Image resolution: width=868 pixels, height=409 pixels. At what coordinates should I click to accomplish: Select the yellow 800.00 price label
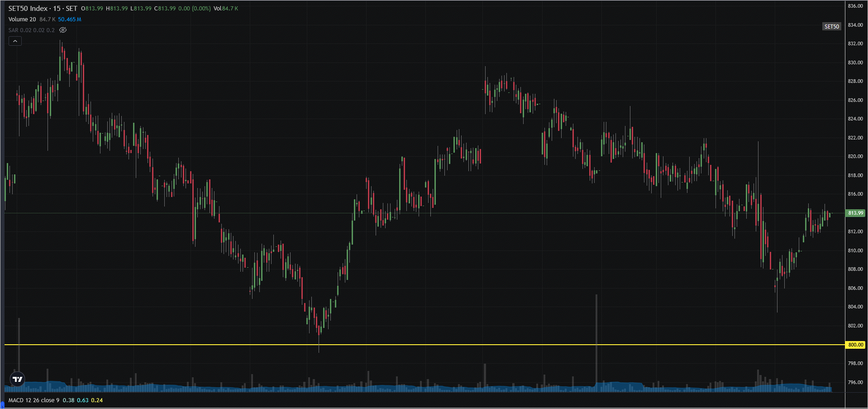[x=856, y=345]
